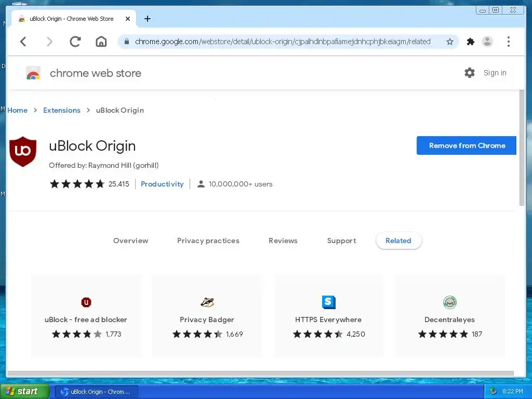Click the users person icon

coord(201,184)
